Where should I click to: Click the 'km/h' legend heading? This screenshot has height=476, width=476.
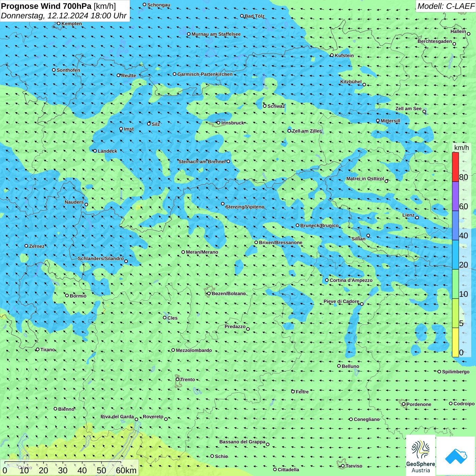(462, 148)
